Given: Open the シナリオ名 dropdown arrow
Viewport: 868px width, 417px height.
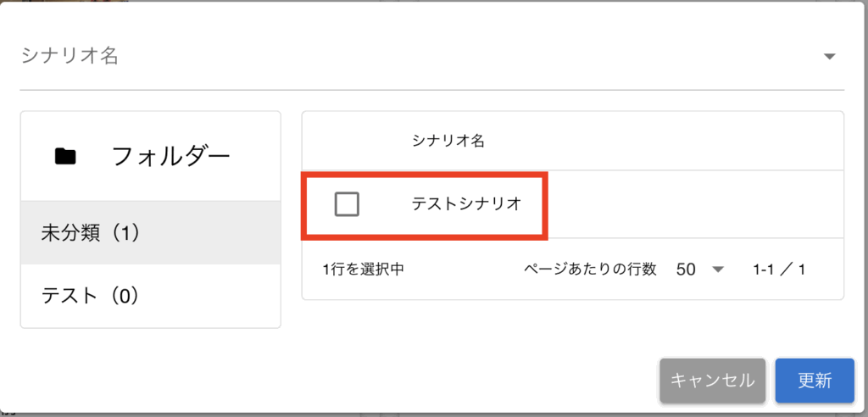Looking at the screenshot, I should [x=829, y=57].
